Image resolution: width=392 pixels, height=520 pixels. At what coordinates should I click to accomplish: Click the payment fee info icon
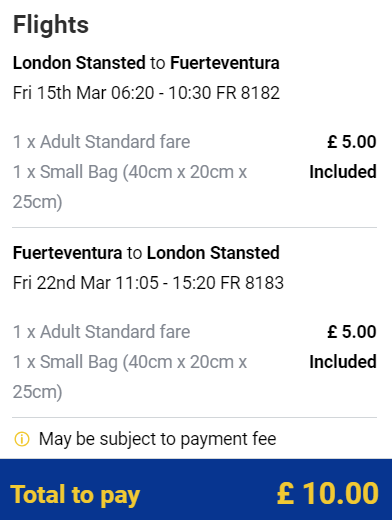coord(22,439)
